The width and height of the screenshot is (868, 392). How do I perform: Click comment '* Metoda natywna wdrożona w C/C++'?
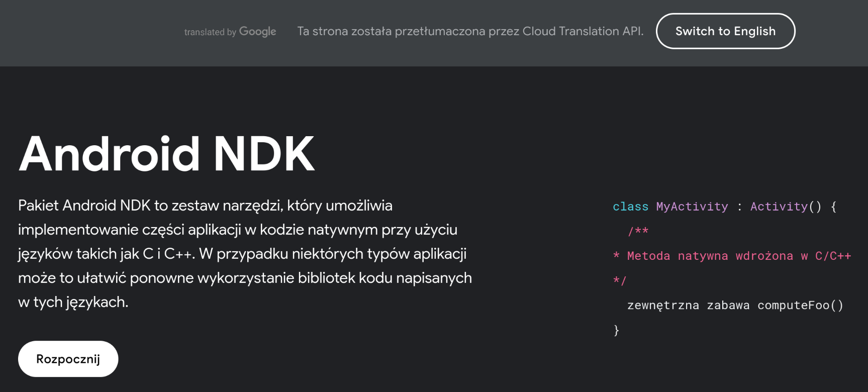pyautogui.click(x=732, y=256)
